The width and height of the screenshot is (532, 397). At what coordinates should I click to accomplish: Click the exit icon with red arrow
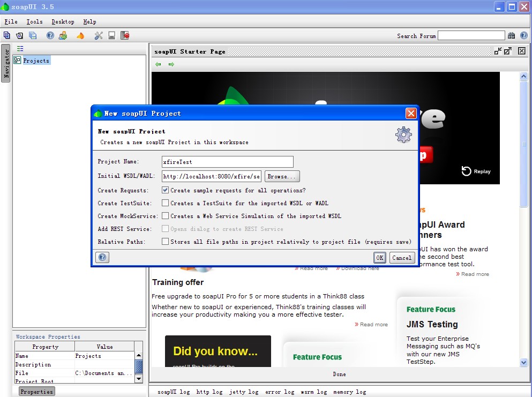[125, 35]
